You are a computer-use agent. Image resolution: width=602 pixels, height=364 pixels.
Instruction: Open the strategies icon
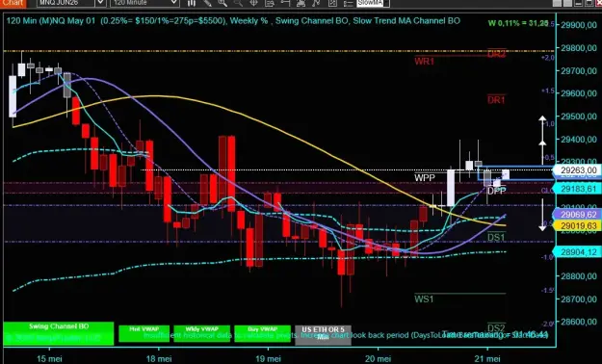(316, 4)
